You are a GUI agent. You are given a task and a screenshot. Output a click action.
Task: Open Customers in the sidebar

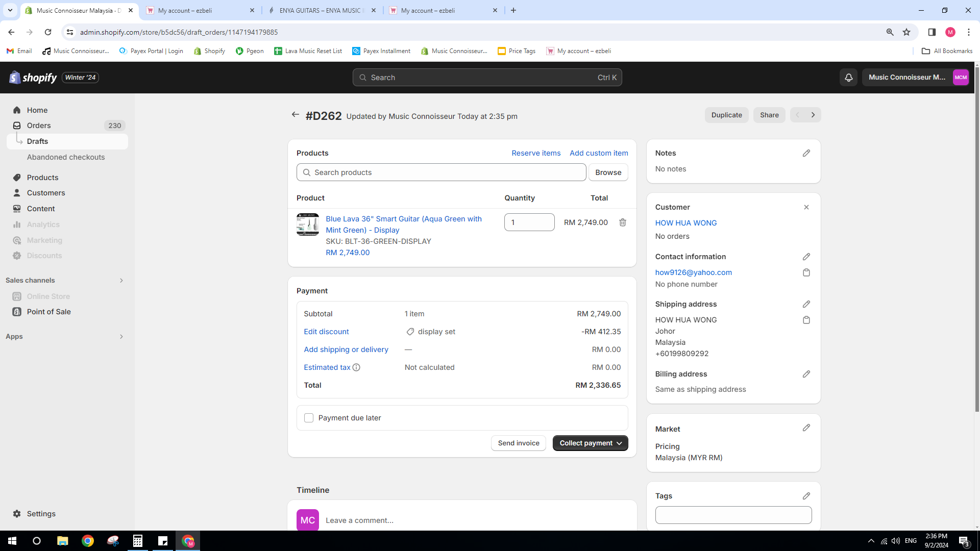46,193
